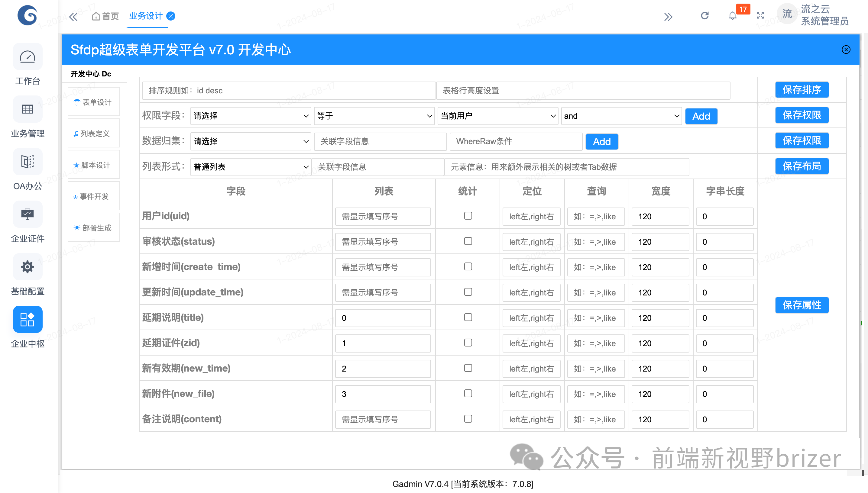Select 脚本设计 in the side menu
Image resolution: width=868 pixels, height=493 pixels.
click(x=94, y=165)
